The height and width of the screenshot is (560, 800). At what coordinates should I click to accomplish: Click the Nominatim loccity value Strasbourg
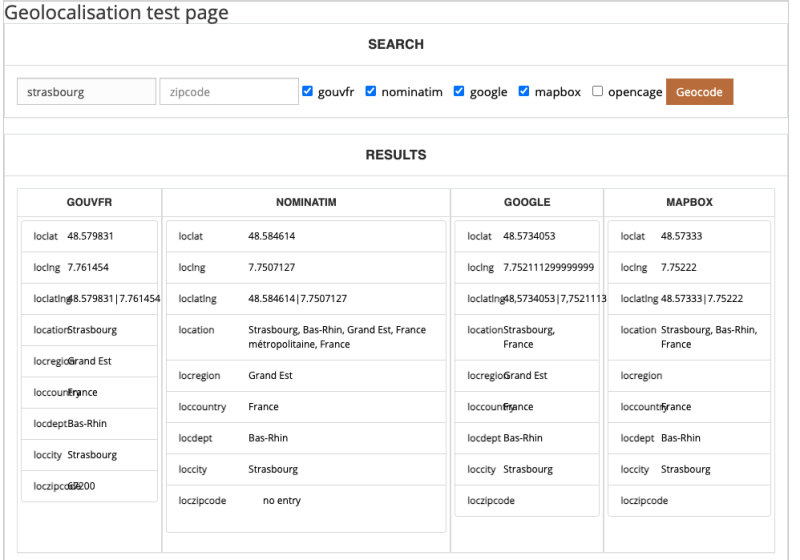coord(273,469)
